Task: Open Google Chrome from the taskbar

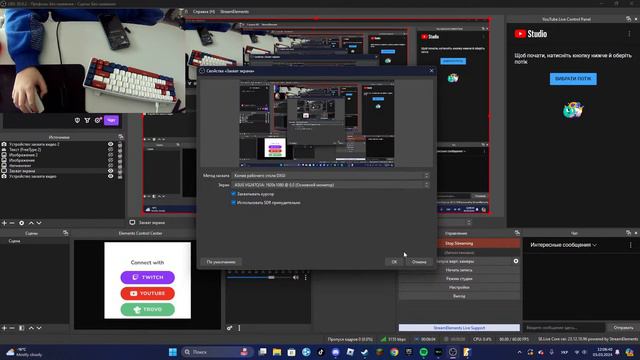Action: (394, 352)
